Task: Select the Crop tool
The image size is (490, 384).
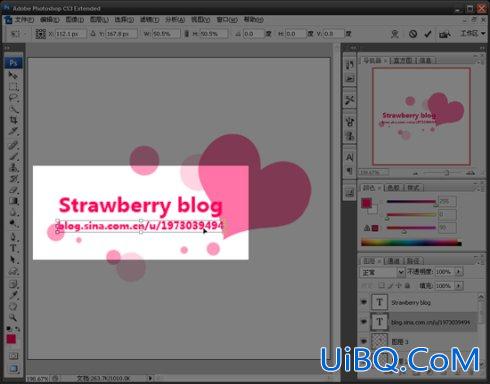Action: tap(13, 120)
